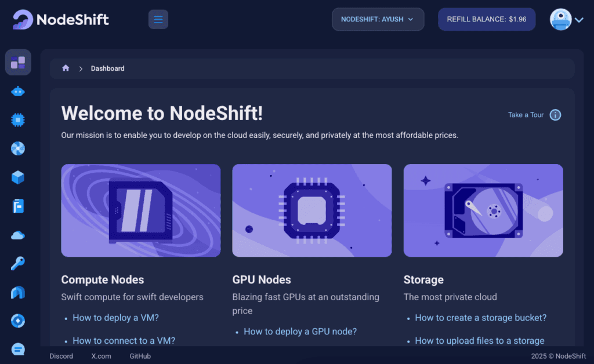The height and width of the screenshot is (364, 594).
Task: Open the chat bubble icon in sidebar
Action: 18,349
